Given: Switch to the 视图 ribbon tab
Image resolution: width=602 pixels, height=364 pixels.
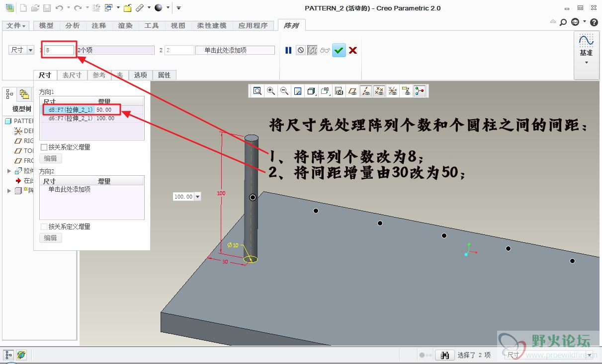Looking at the screenshot, I should click(x=177, y=25).
